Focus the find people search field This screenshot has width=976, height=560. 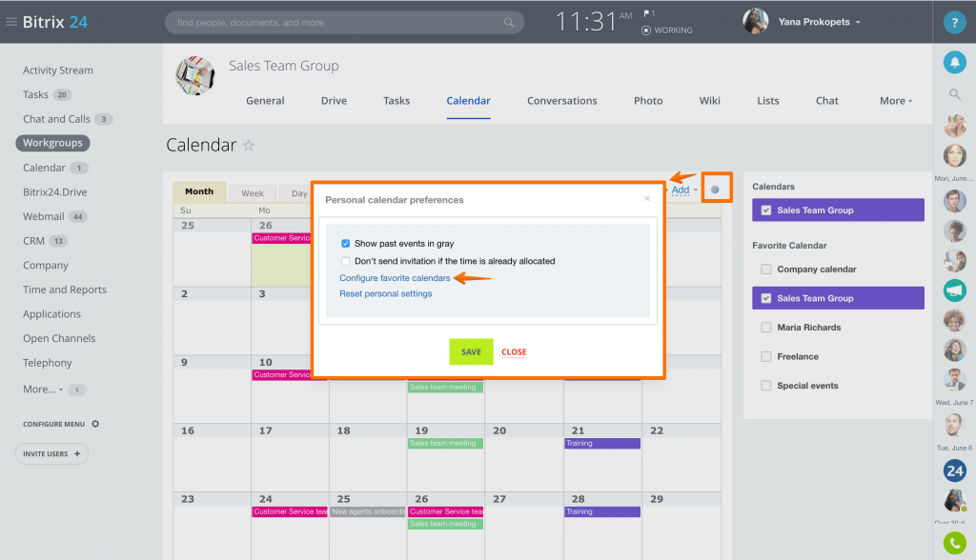[344, 23]
